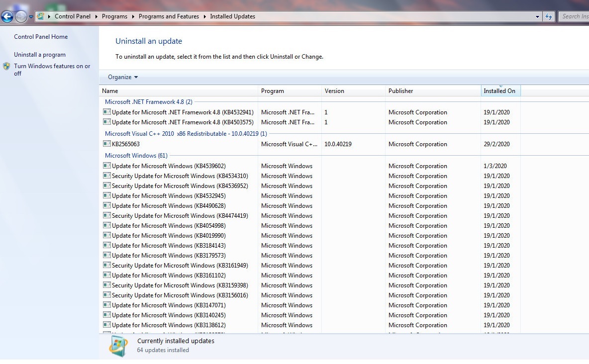
Task: Click icon of update KB3184143
Action: [106, 245]
